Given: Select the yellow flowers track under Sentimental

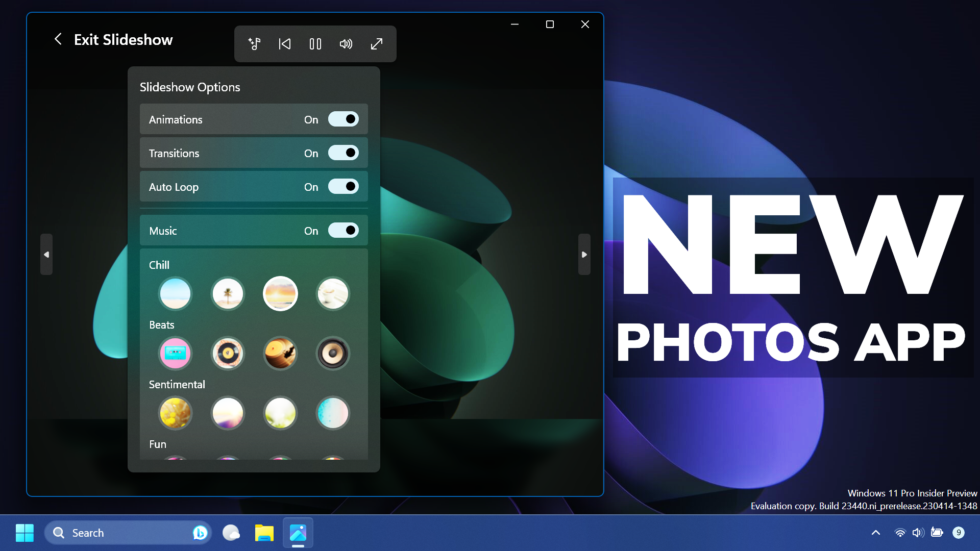Looking at the screenshot, I should (176, 413).
